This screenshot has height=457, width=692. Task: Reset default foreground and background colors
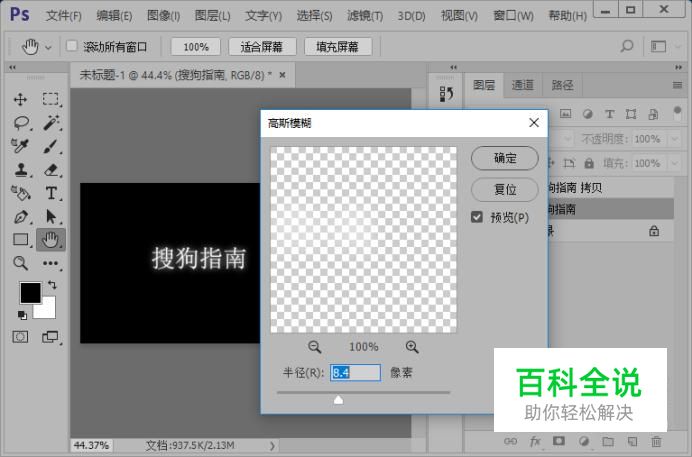coord(22,315)
